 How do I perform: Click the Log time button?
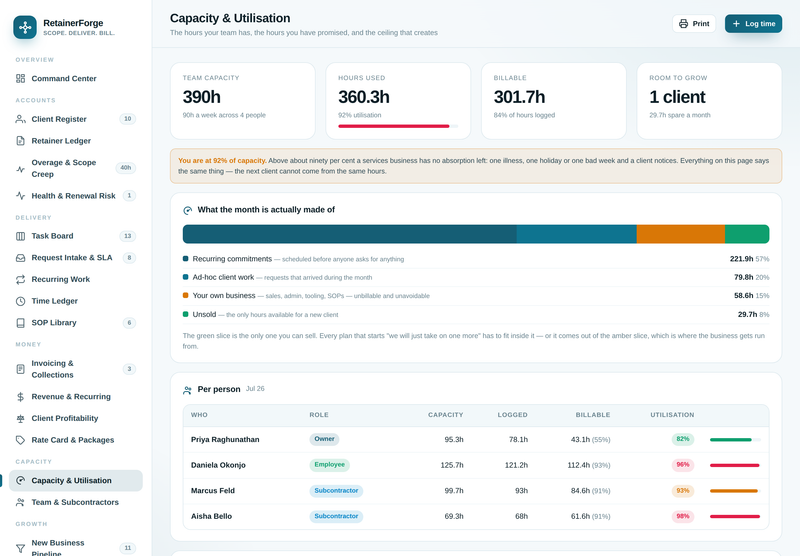pyautogui.click(x=754, y=24)
